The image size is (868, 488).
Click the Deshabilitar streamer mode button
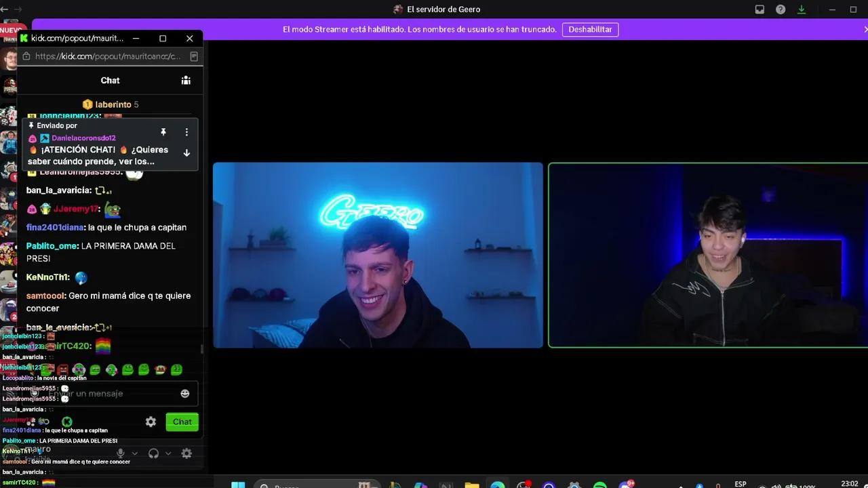tap(590, 29)
